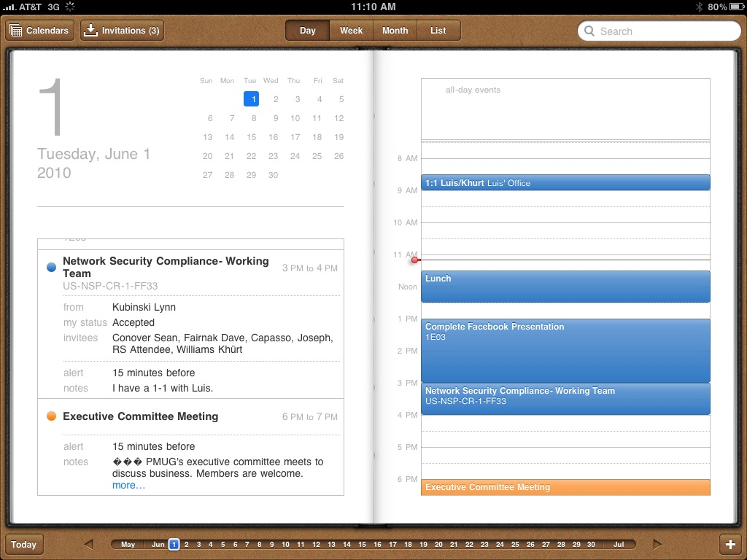Switch to Week view
Viewport: 747px width, 560px height.
point(351,31)
